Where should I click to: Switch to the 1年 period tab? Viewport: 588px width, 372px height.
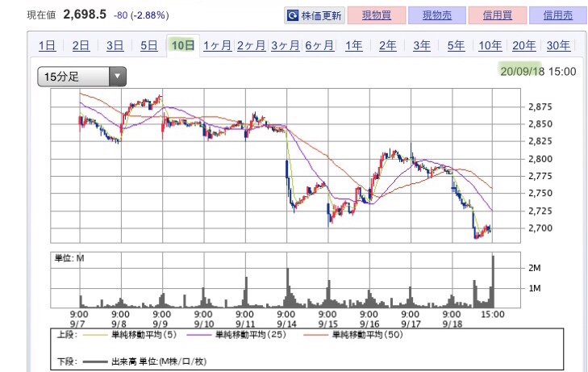point(353,46)
